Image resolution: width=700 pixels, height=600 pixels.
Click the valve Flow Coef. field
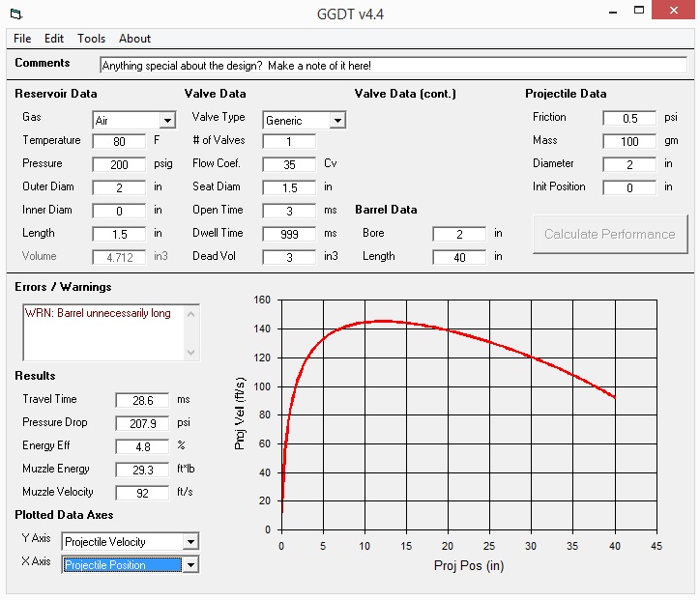(289, 164)
